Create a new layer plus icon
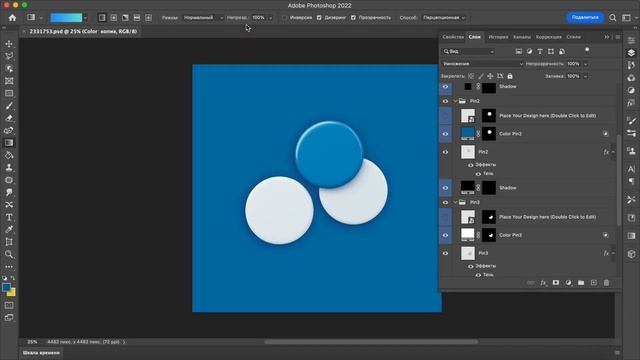Image resolution: width=640 pixels, height=360 pixels. (593, 283)
